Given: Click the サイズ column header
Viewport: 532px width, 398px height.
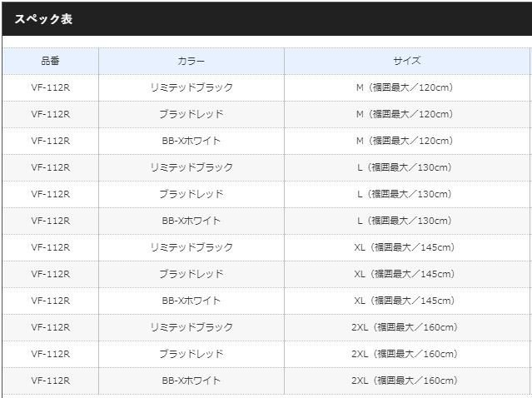Looking at the screenshot, I should (406, 61).
